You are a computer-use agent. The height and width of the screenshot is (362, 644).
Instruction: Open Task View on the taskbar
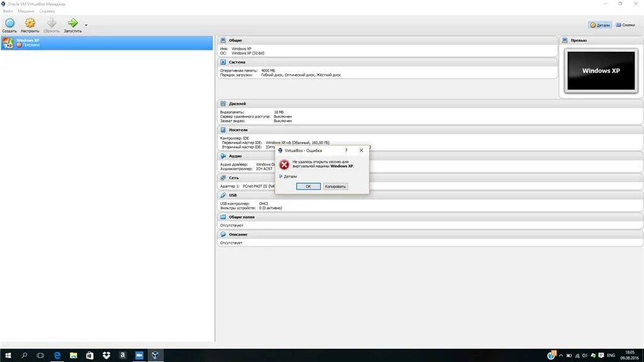coord(40,356)
